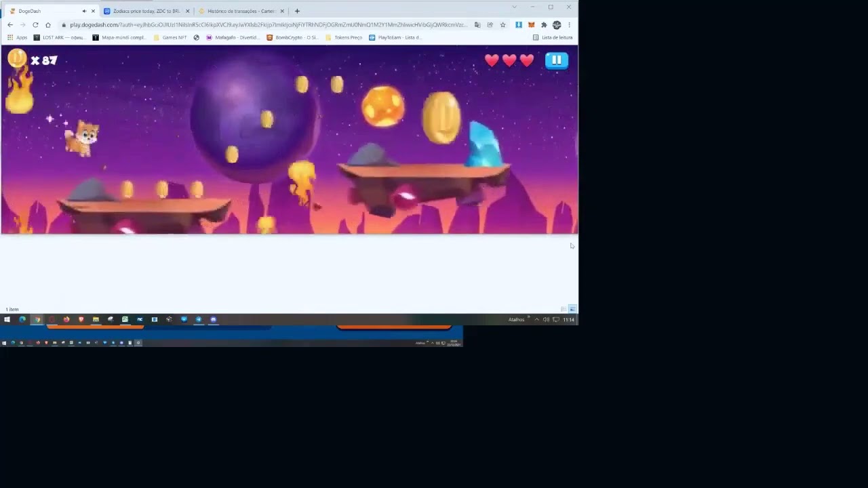868x488 pixels.
Task: Click the Atalhos toolbar in taskbar
Action: coord(517,319)
